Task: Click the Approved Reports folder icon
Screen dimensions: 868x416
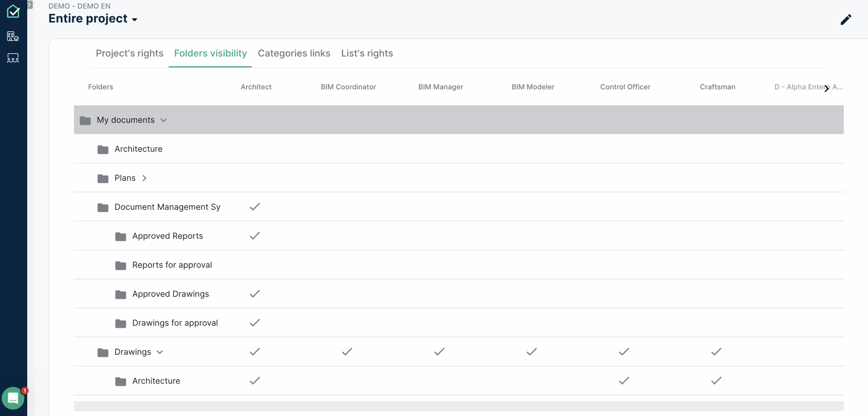Action: (x=120, y=236)
